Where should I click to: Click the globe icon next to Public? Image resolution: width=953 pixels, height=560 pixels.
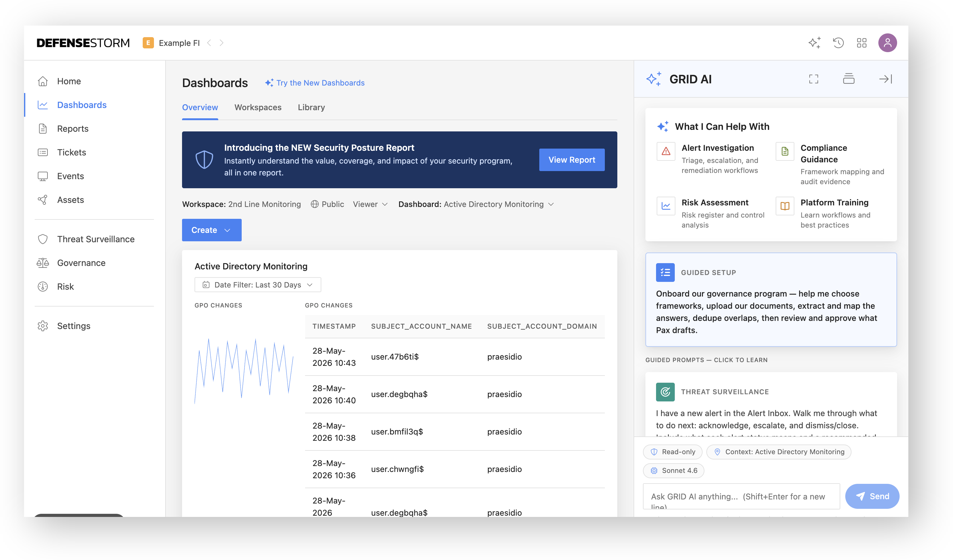pos(314,204)
